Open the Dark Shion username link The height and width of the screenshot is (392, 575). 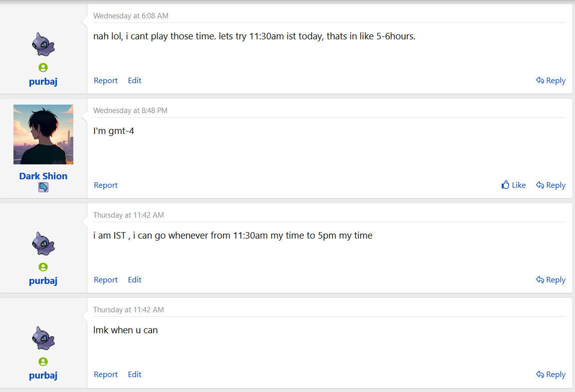[x=43, y=176]
